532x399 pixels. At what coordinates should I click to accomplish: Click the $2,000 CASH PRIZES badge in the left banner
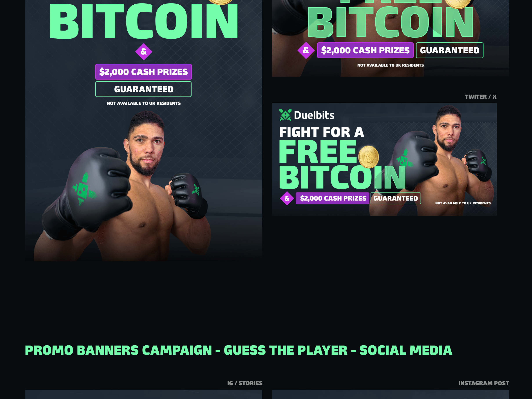[144, 72]
